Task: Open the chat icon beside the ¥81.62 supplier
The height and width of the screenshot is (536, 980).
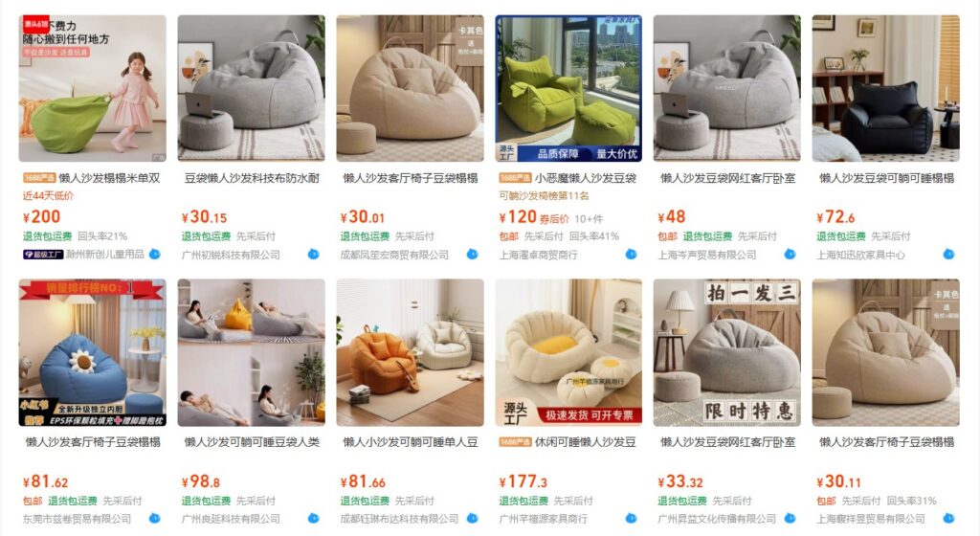Action: pyautogui.click(x=155, y=519)
